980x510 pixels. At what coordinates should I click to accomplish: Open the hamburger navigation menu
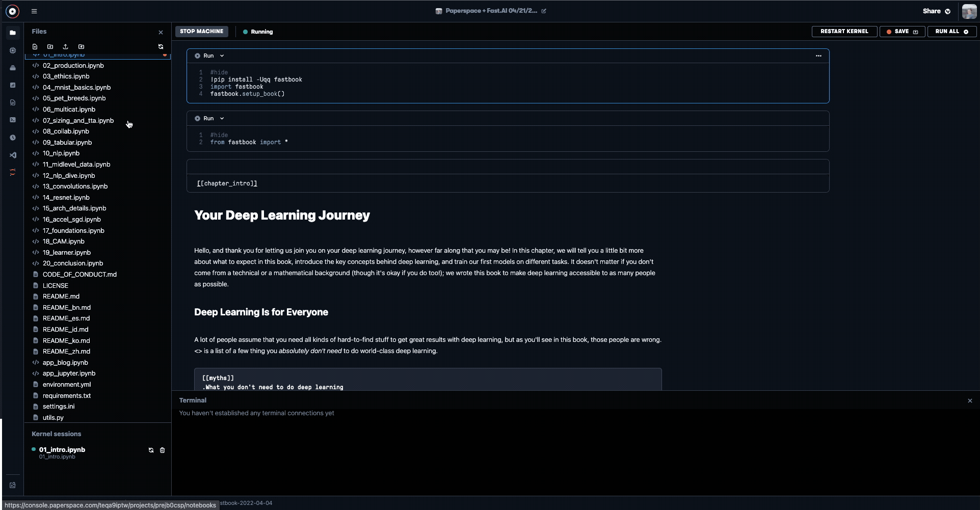[34, 11]
